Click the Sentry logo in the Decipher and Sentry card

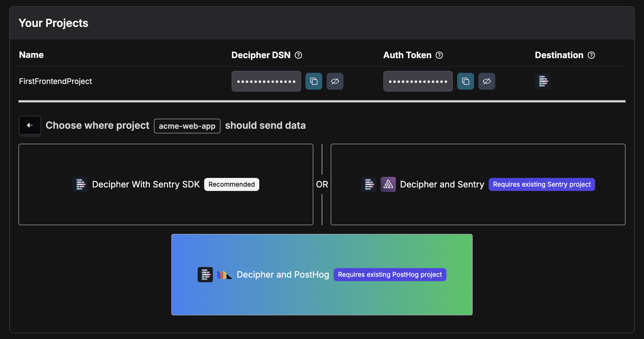tap(388, 184)
